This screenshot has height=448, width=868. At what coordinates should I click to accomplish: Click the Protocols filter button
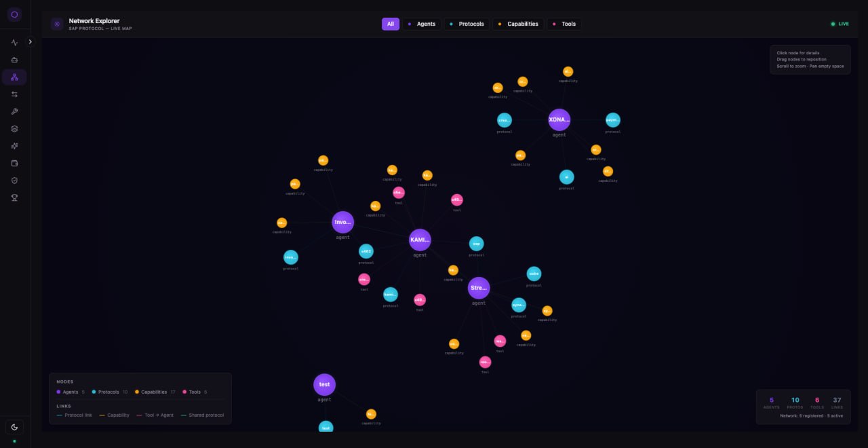pyautogui.click(x=467, y=24)
